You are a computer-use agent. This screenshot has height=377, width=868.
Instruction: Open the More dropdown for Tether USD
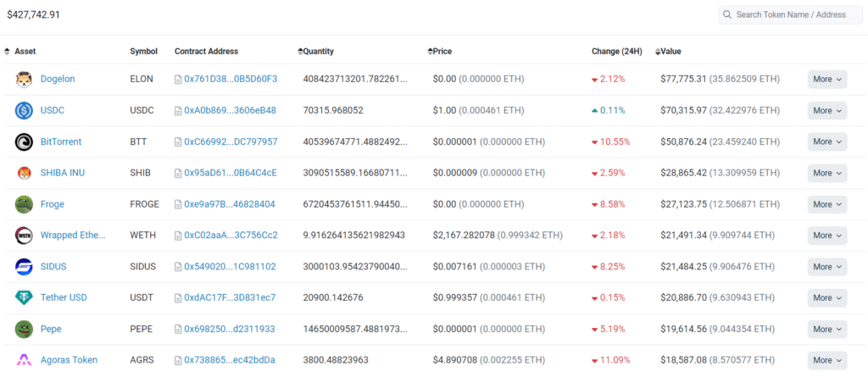click(x=827, y=298)
